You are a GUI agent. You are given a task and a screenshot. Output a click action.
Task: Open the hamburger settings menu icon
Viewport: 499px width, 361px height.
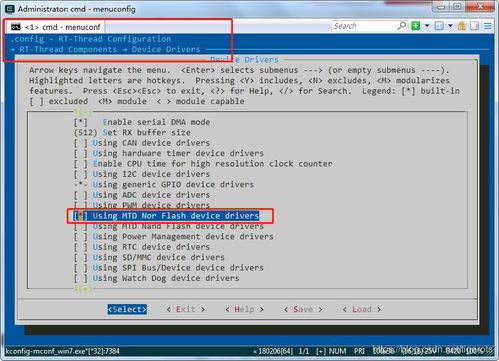[x=488, y=26]
